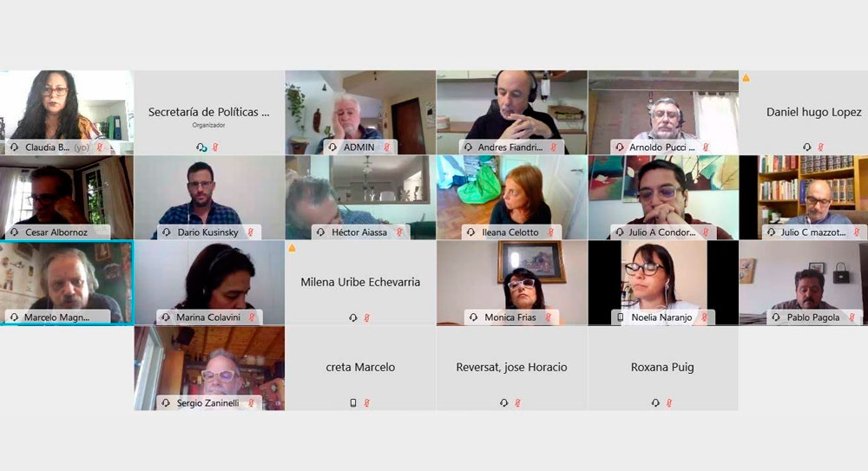The width and height of the screenshot is (868, 471).
Task: Click muted mic icon beside Dario Kusinsky
Action: click(x=250, y=232)
